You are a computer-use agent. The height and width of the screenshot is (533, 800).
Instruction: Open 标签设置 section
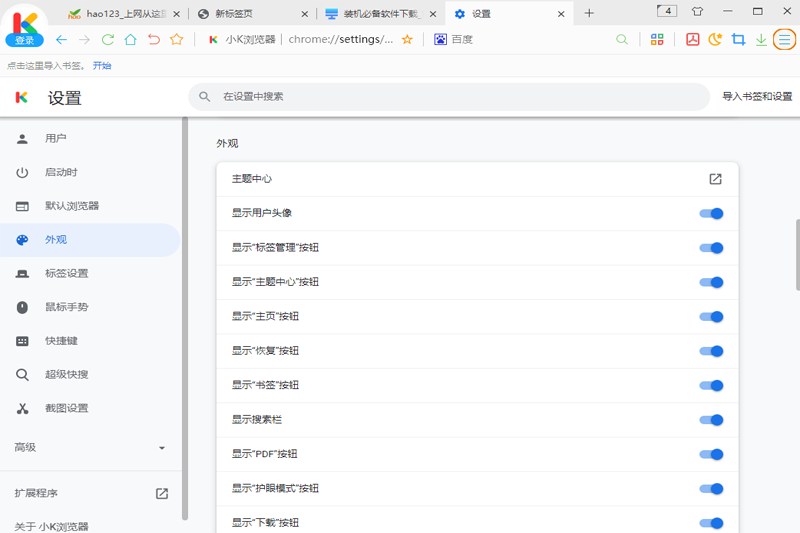(90, 273)
